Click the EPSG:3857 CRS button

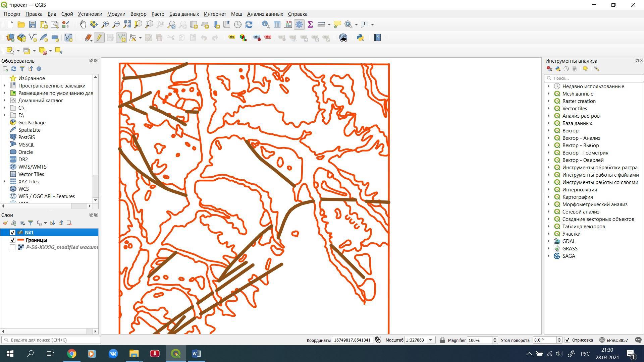[613, 340]
